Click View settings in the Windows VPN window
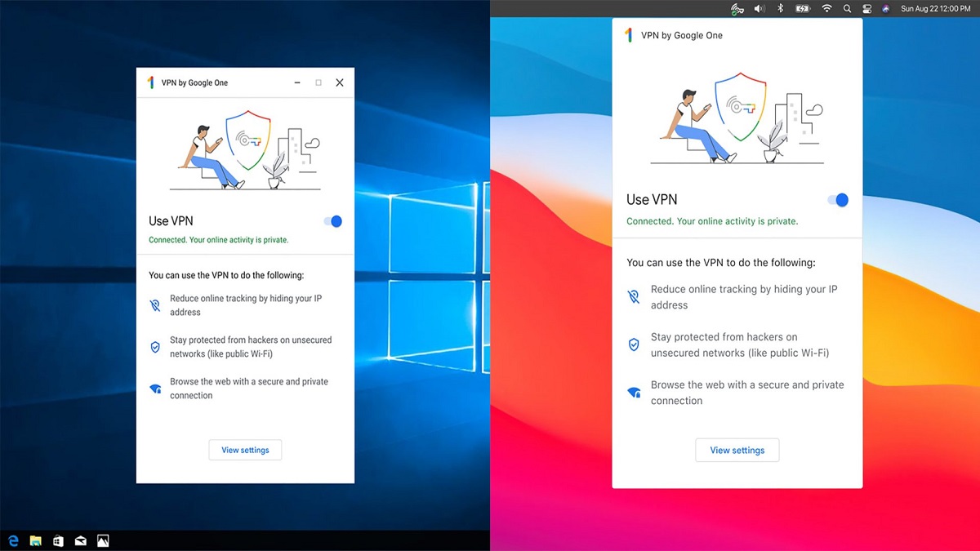Image resolution: width=980 pixels, height=551 pixels. click(245, 450)
